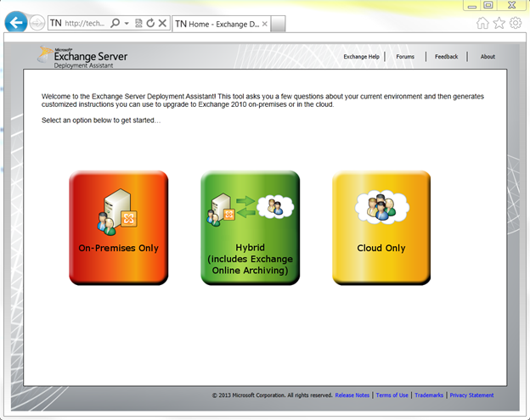Toggle the compatibility view icon
Viewport: 530px width, 420px height.
pyautogui.click(x=138, y=23)
